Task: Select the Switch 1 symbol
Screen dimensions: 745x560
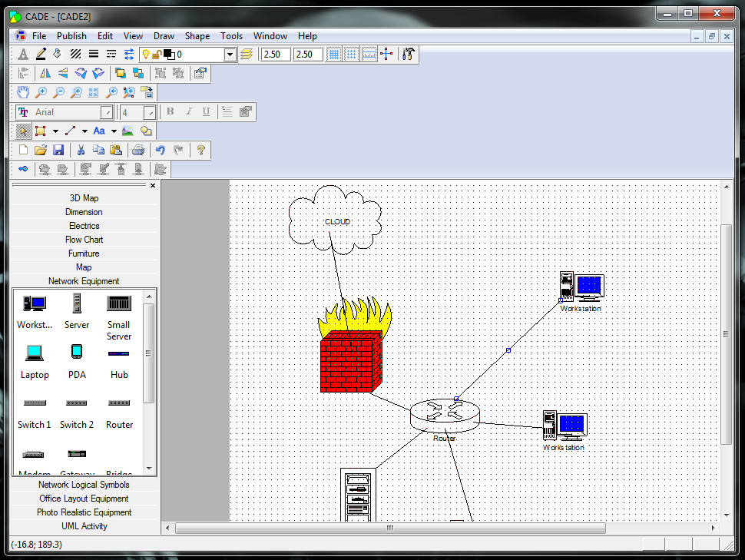Action: [x=35, y=413]
